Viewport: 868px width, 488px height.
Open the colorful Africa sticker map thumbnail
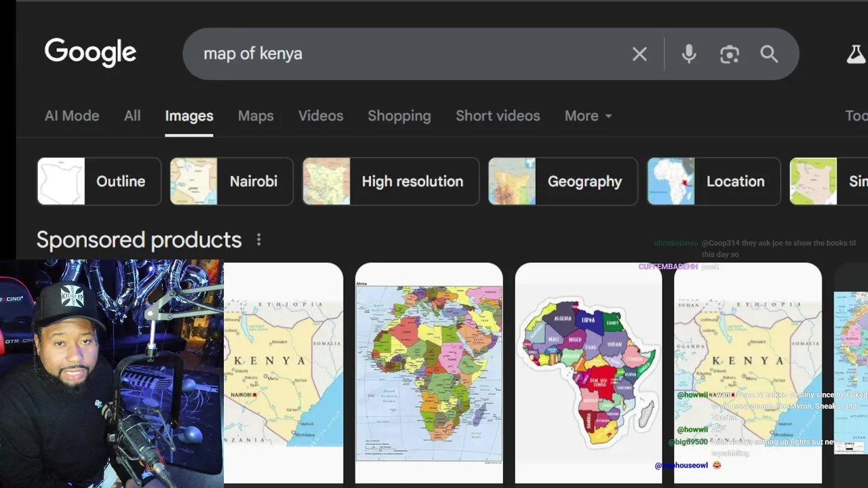[x=589, y=372]
